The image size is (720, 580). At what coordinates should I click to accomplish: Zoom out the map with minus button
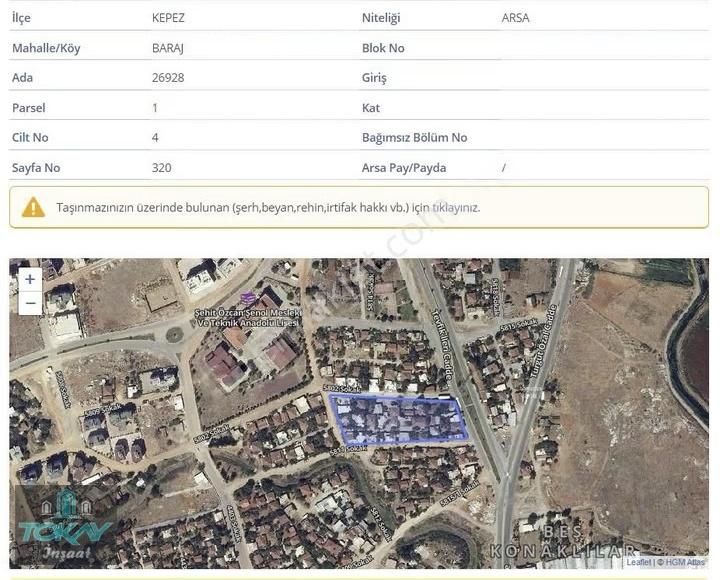point(30,303)
